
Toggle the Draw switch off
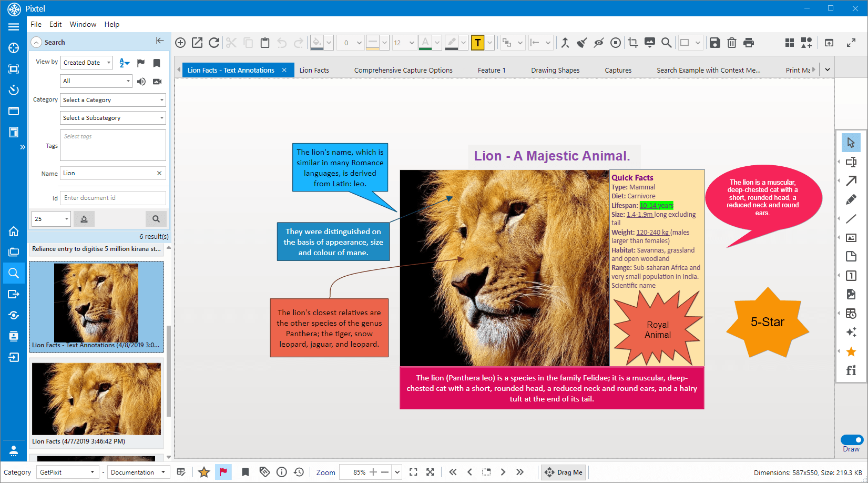(852, 440)
